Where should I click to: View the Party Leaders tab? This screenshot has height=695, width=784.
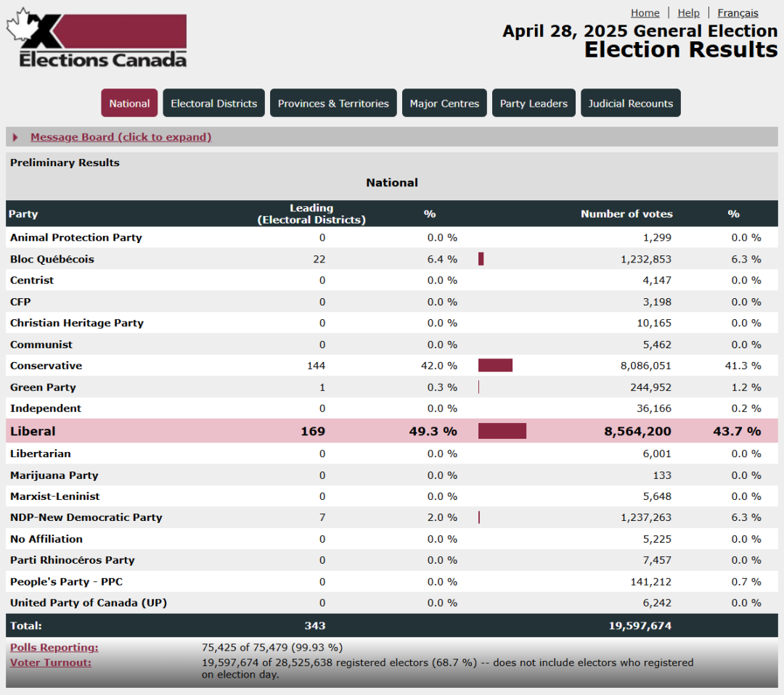click(534, 103)
